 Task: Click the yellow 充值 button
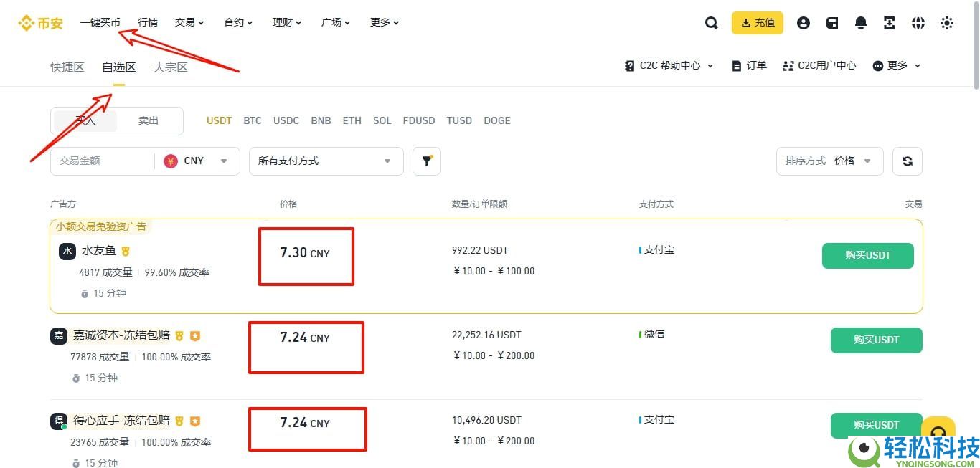(758, 22)
